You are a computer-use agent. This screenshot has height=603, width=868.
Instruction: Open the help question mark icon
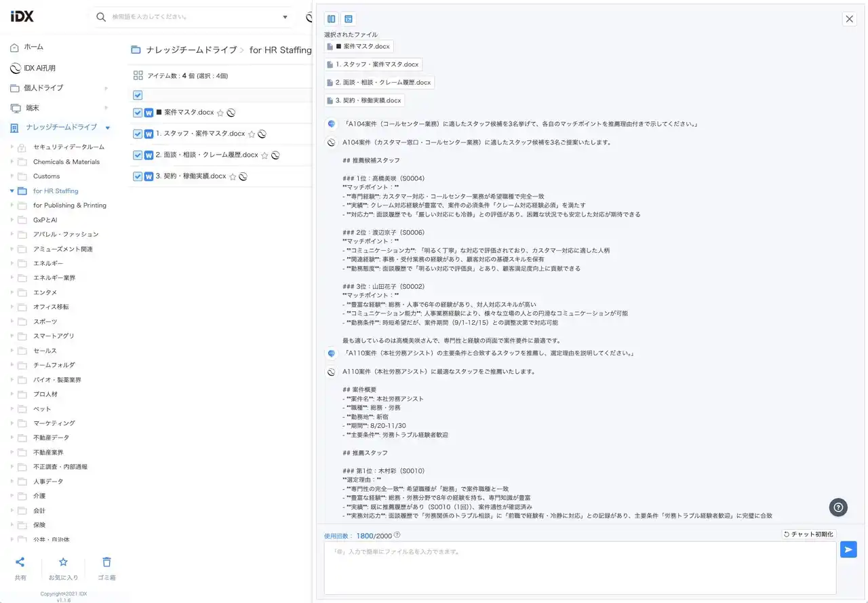tap(838, 507)
